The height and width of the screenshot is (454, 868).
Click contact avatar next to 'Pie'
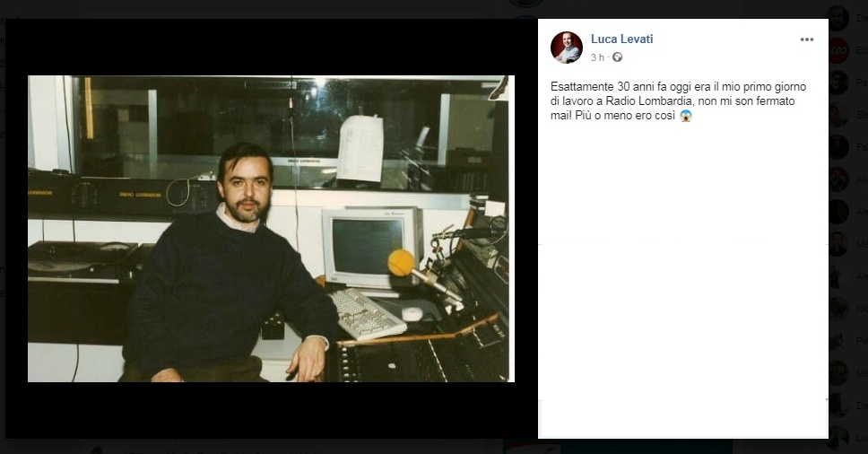pos(838,341)
